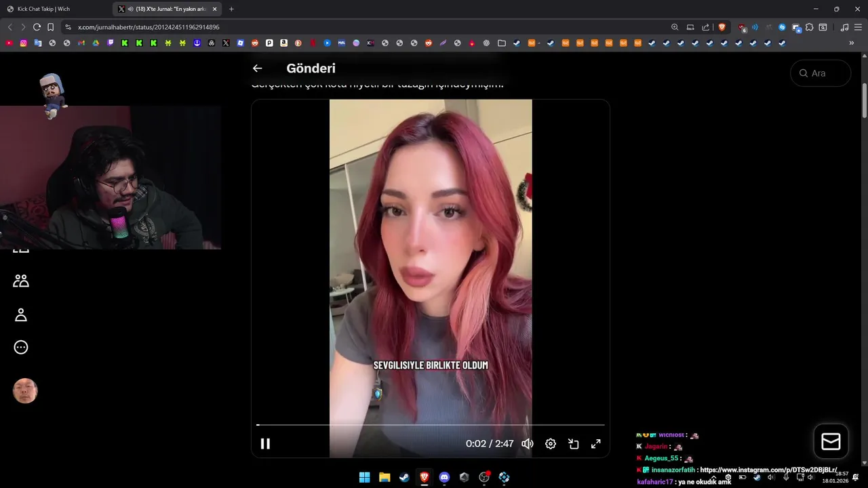Toggle picture-in-picture mode on the video
The image size is (868, 488).
click(x=573, y=444)
